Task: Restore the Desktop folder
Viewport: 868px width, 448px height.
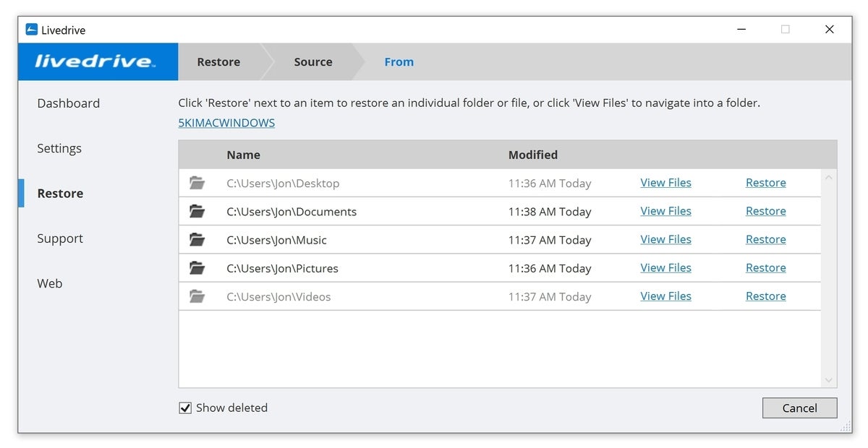Action: click(766, 183)
